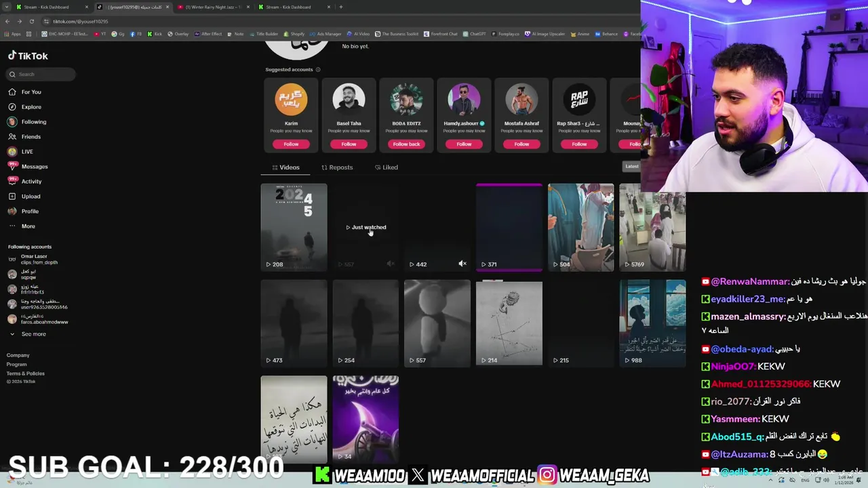Open the Shopify bookmark
The width and height of the screenshot is (868, 488).
[x=294, y=34]
